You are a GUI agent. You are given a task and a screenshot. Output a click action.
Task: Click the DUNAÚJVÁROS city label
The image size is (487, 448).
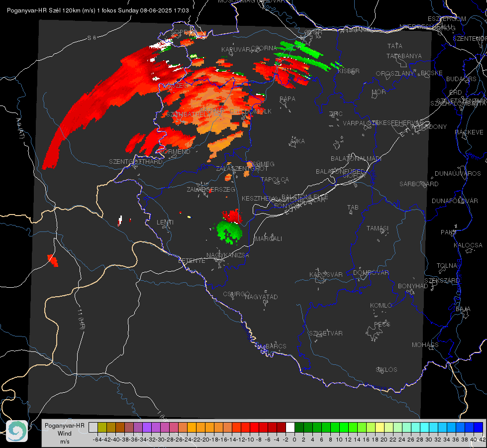click(458, 174)
